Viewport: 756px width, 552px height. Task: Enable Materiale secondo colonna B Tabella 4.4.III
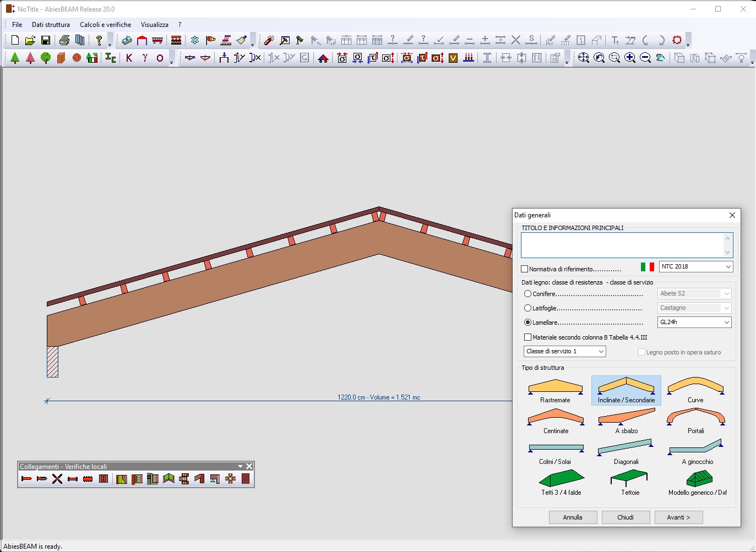coord(527,337)
